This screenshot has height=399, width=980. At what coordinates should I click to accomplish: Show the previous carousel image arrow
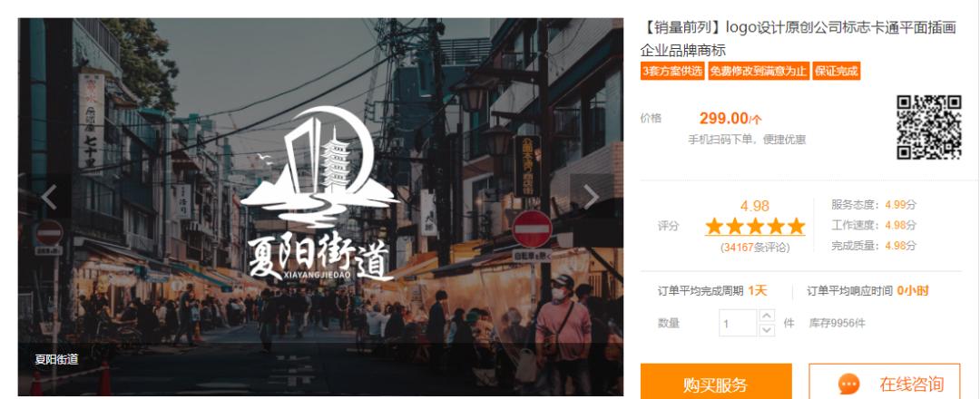pos(49,197)
